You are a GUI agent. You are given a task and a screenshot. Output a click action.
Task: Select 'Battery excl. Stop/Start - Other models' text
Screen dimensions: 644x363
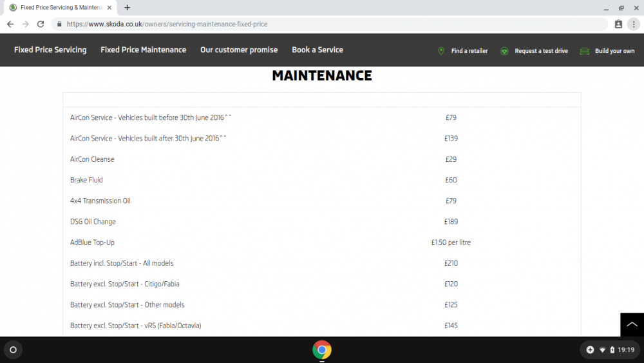click(x=127, y=304)
